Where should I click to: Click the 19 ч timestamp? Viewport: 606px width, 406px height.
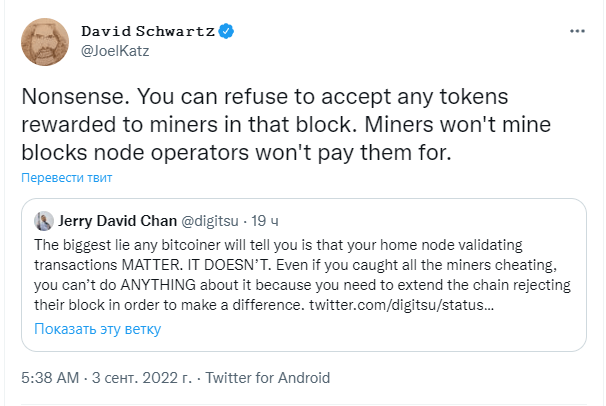tap(265, 221)
